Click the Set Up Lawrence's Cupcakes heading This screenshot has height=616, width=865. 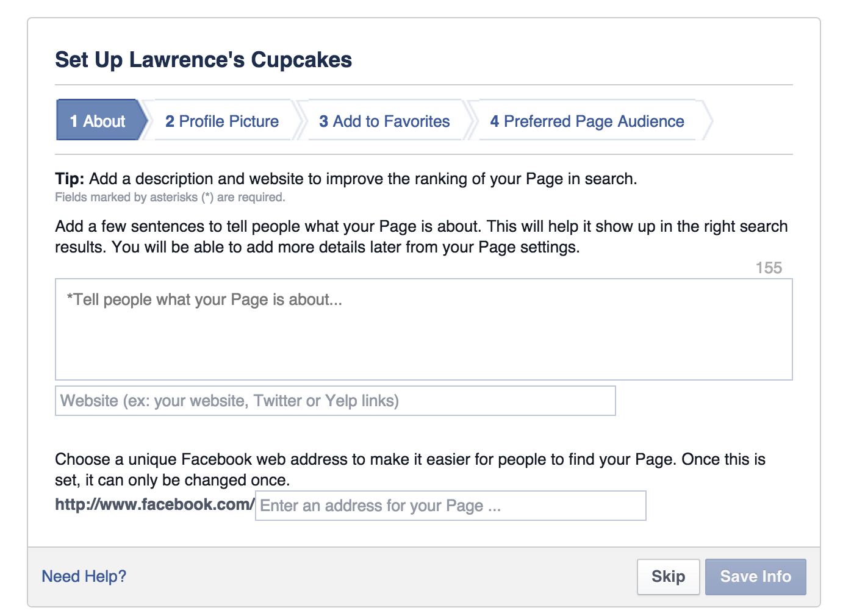click(x=204, y=60)
